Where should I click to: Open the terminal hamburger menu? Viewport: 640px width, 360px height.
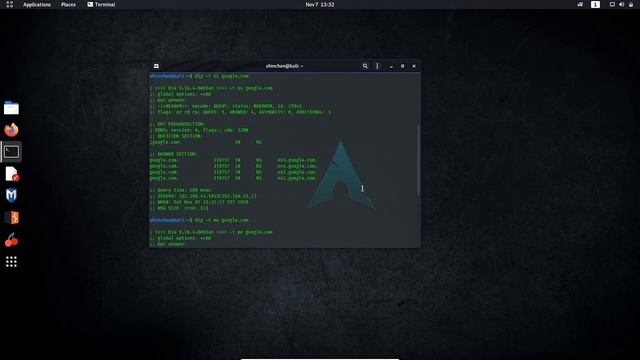pyautogui.click(x=377, y=66)
